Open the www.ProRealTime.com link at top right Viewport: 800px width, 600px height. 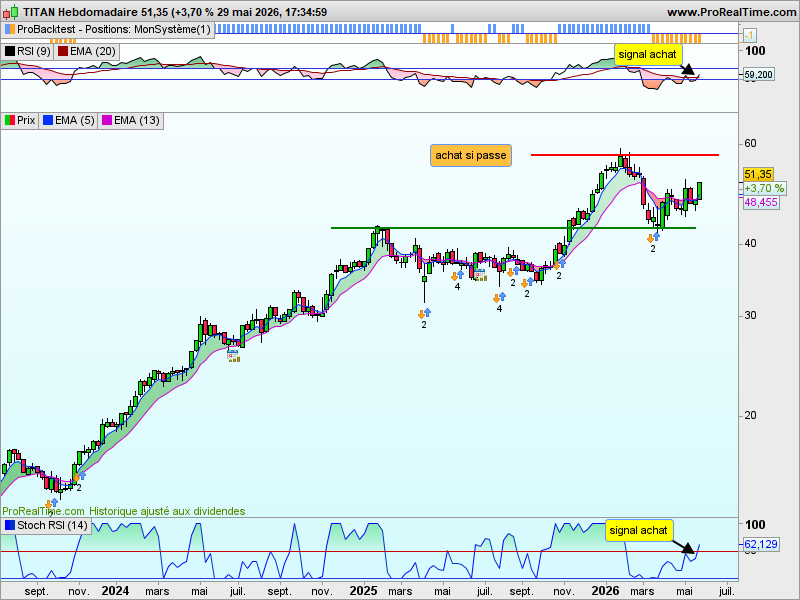point(731,12)
